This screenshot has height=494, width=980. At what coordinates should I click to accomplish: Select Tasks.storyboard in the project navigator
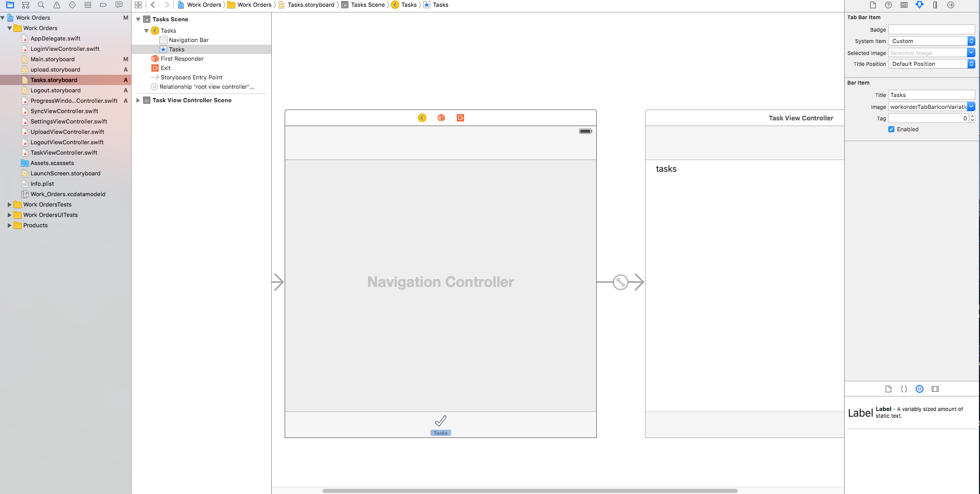point(53,79)
